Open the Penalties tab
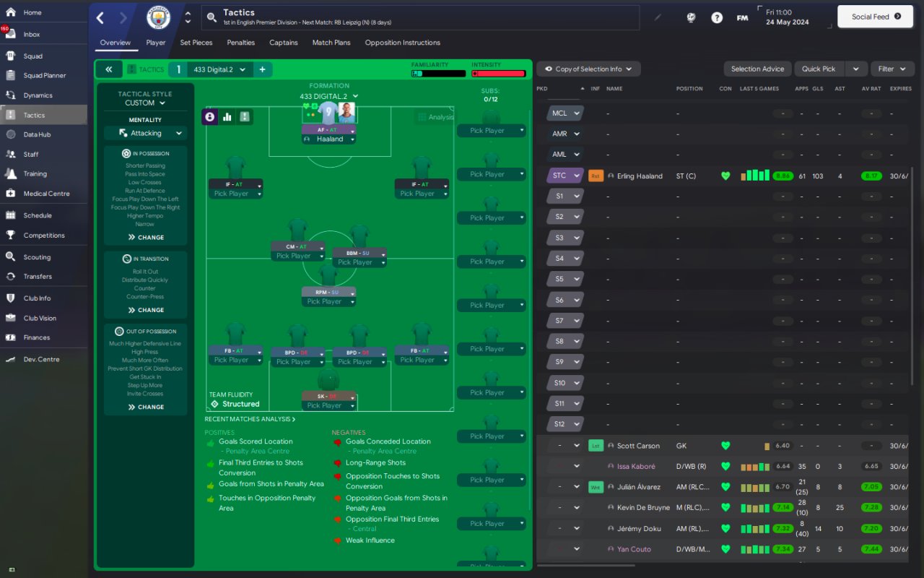 [x=241, y=43]
